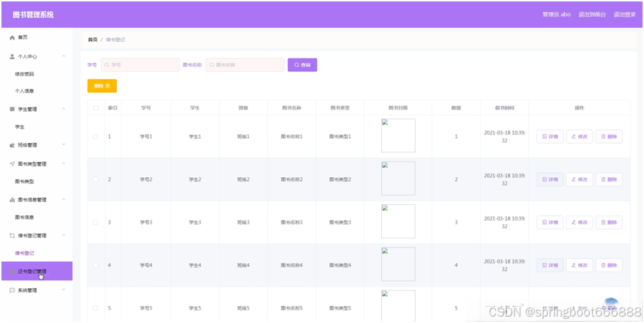Open 详情 for row 学号2
The height and width of the screenshot is (323, 644).
[x=550, y=179]
